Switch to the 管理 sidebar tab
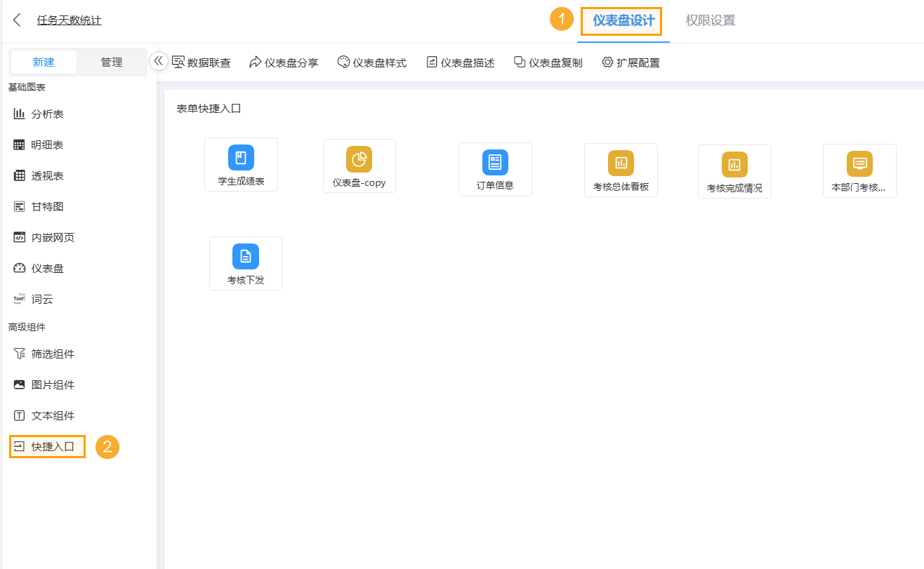 [111, 62]
